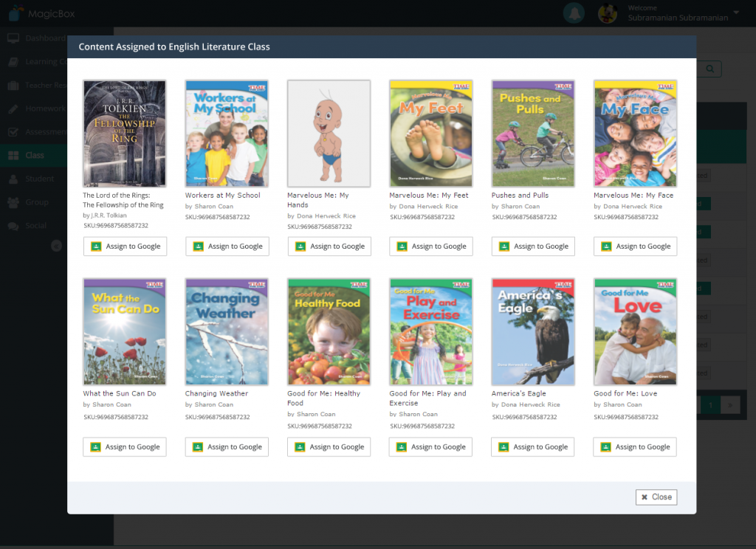Assign Changing Weather to Google
This screenshot has width=756, height=549.
[227, 447]
